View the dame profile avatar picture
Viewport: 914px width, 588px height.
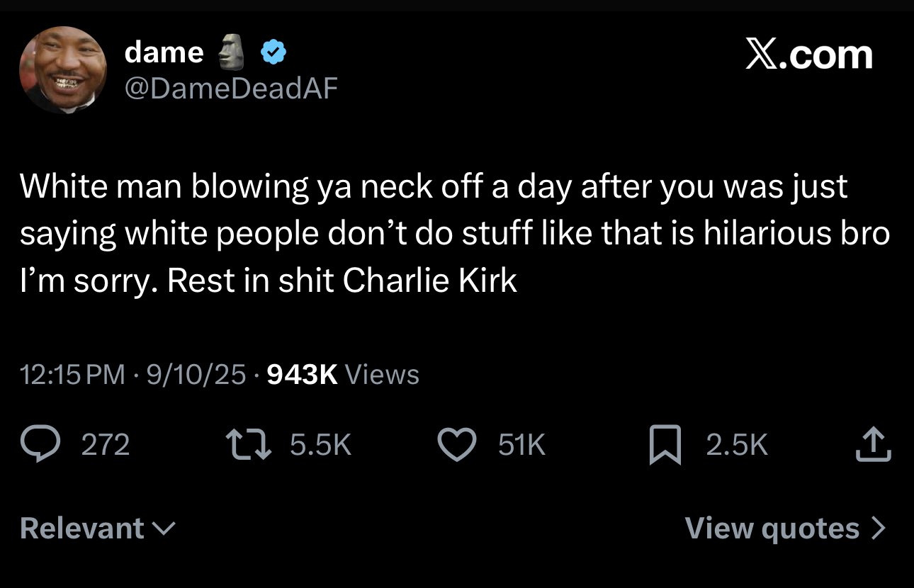coord(62,70)
